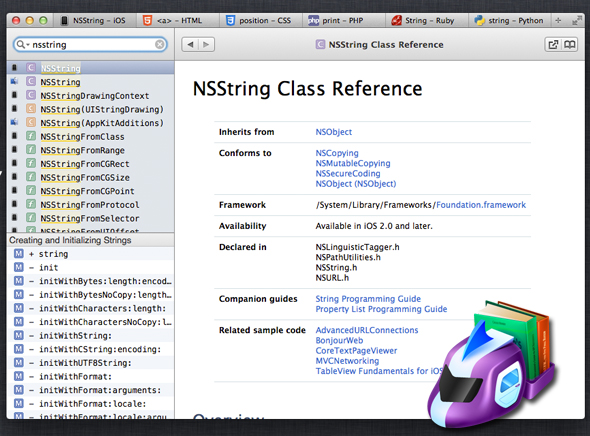Jump to initWithFormat:arguments: method
This screenshot has width=590, height=436.
coord(90,390)
